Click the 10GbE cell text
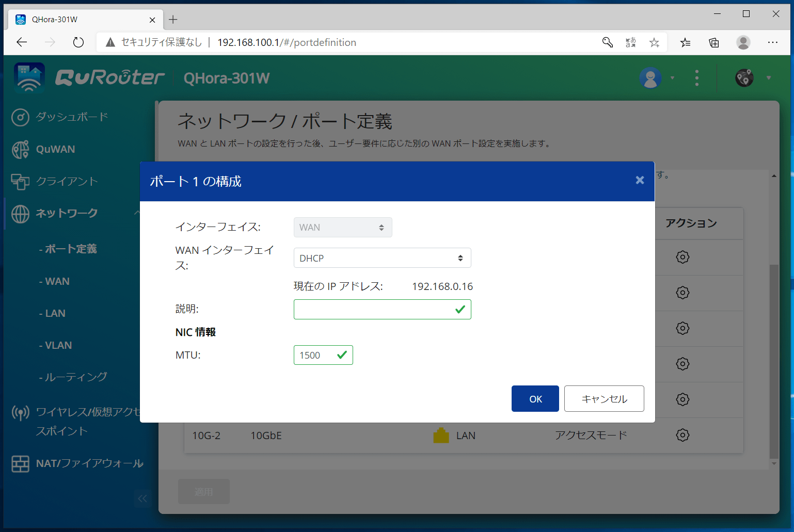The image size is (794, 532). tap(266, 436)
